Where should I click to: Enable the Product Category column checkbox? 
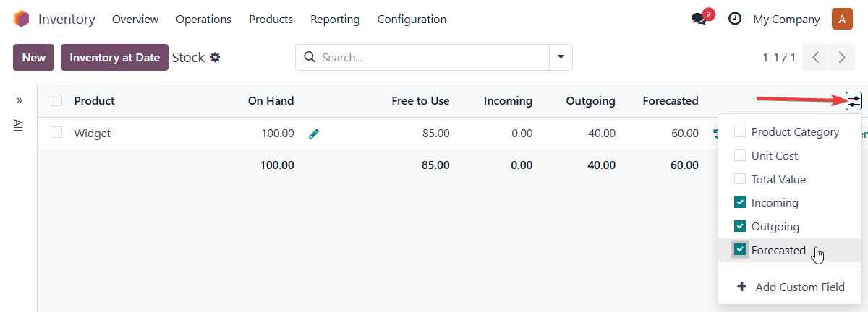click(x=740, y=131)
